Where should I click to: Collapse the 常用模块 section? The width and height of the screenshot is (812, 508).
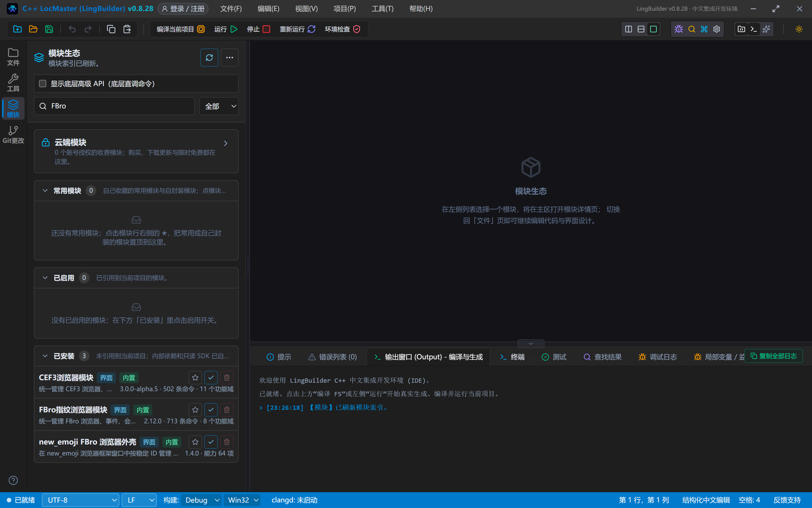(x=45, y=191)
